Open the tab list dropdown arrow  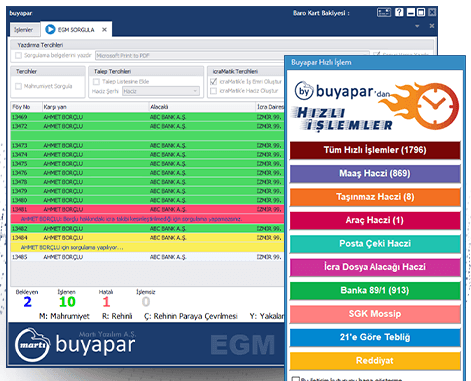pos(417,26)
